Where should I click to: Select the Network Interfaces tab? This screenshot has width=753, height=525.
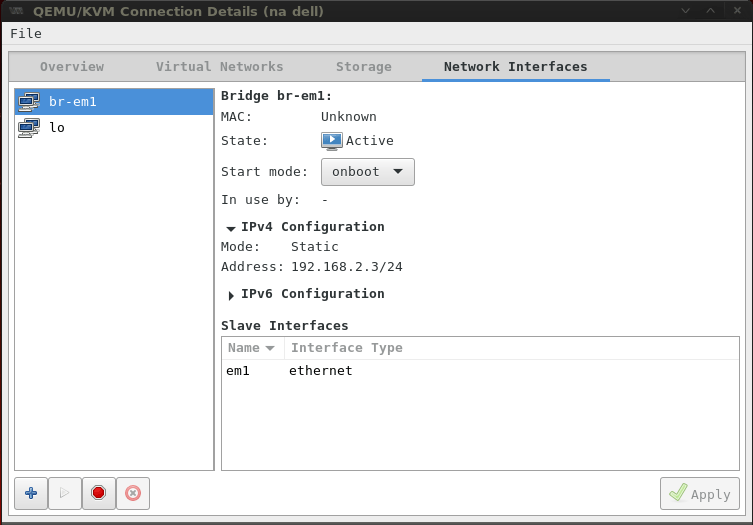(515, 67)
